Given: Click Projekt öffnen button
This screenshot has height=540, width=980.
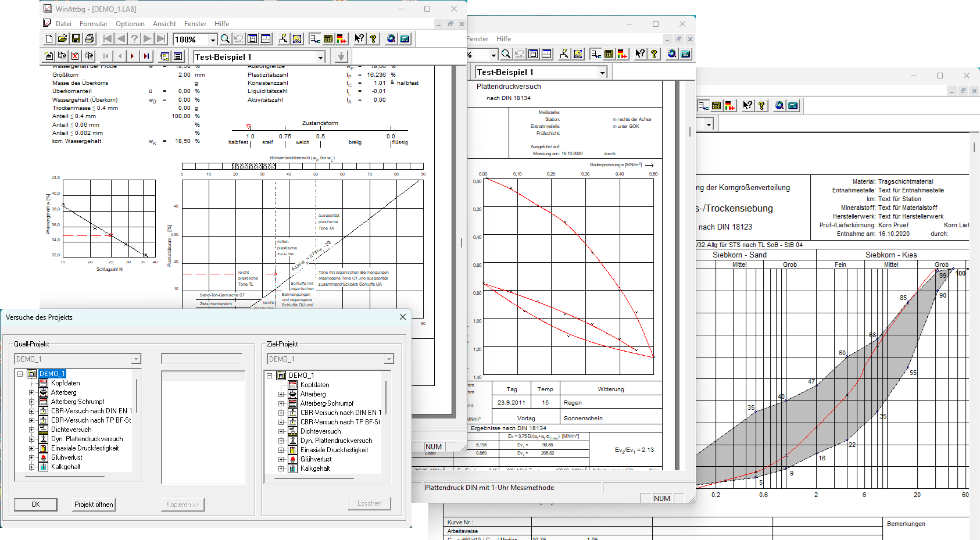Looking at the screenshot, I should [x=94, y=505].
